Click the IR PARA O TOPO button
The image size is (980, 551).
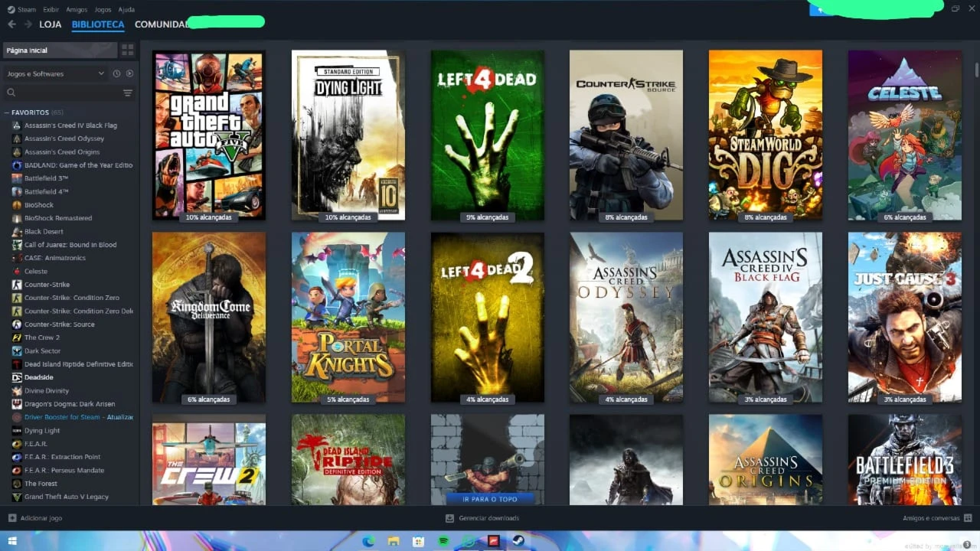coord(490,499)
